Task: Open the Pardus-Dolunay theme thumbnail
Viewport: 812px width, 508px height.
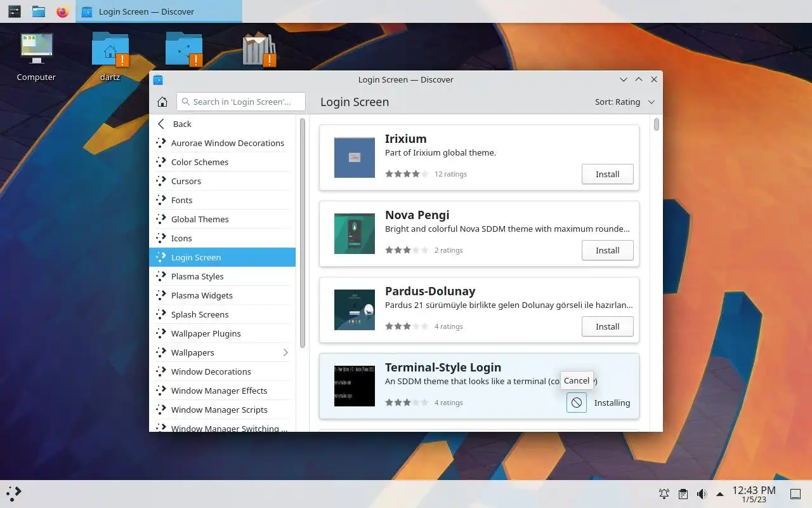Action: tap(355, 310)
